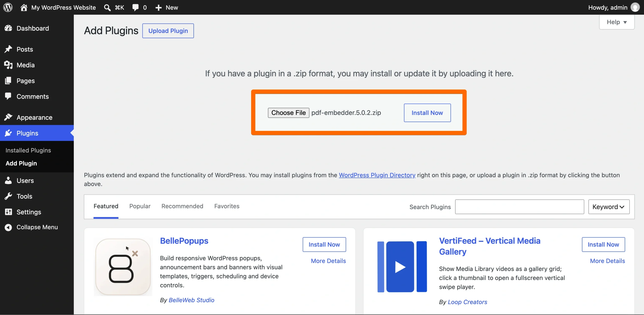Screen dimensions: 644x315
Task: Install the uploaded pdf-embedder zip now
Action: 427,113
